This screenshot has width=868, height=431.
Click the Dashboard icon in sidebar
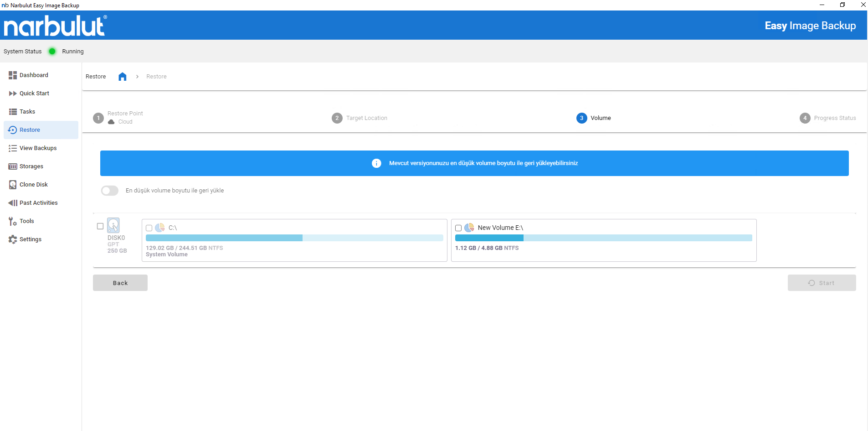click(x=13, y=75)
